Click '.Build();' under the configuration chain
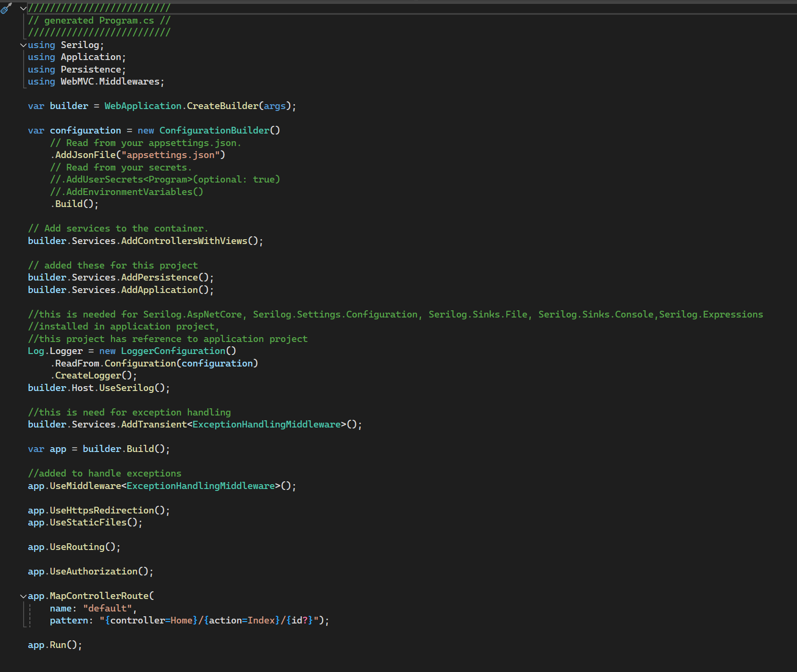Image resolution: width=797 pixels, height=672 pixels. pos(74,204)
